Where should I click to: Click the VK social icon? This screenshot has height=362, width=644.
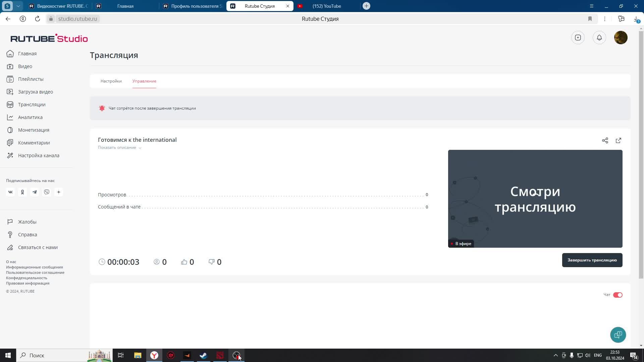point(10,192)
